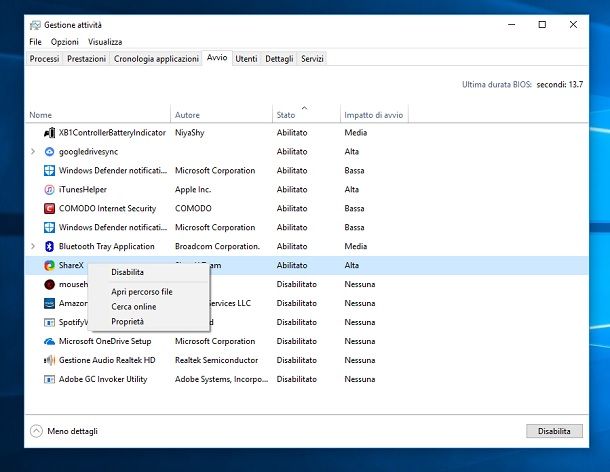Click the Gestione attività title bar icon

[35, 25]
